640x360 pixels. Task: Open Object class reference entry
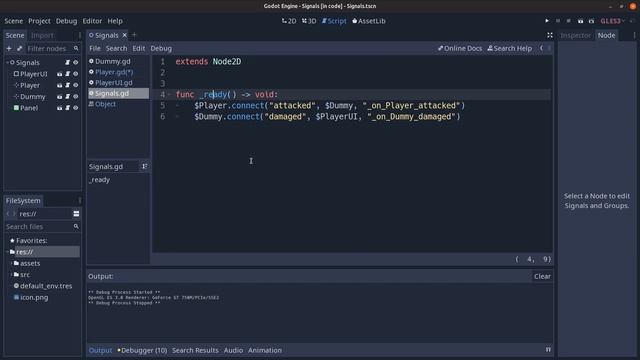(x=118, y=104)
